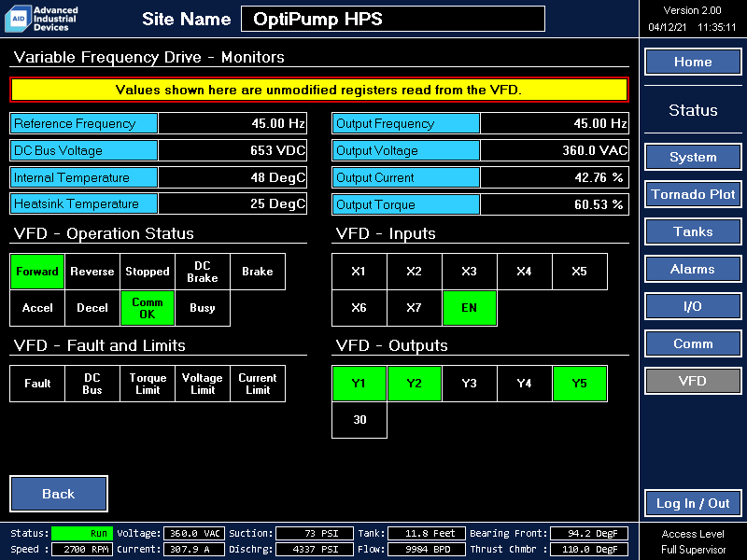747x560 pixels.
Task: Click the Speed value 2700 RPM
Action: pyautogui.click(x=82, y=549)
